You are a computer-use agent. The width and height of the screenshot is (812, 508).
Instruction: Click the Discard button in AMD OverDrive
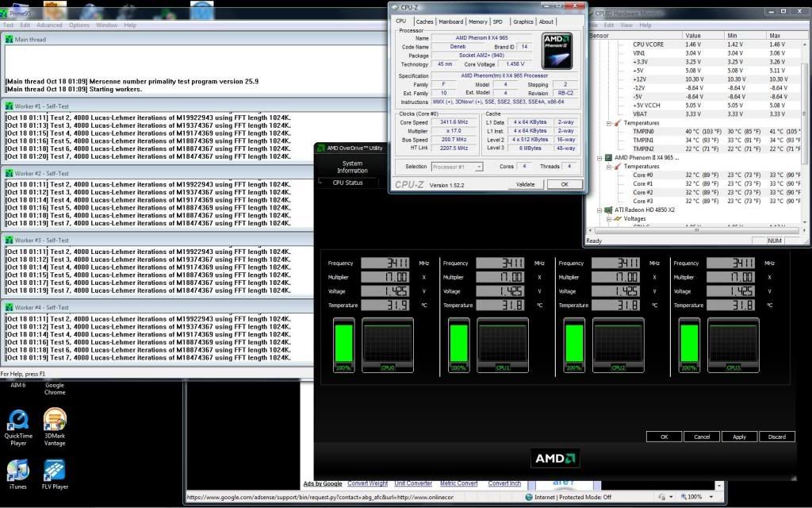[776, 437]
